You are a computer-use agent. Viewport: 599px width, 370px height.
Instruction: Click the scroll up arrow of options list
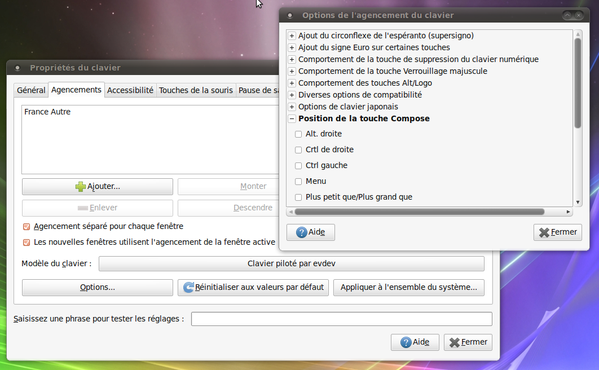578,34
